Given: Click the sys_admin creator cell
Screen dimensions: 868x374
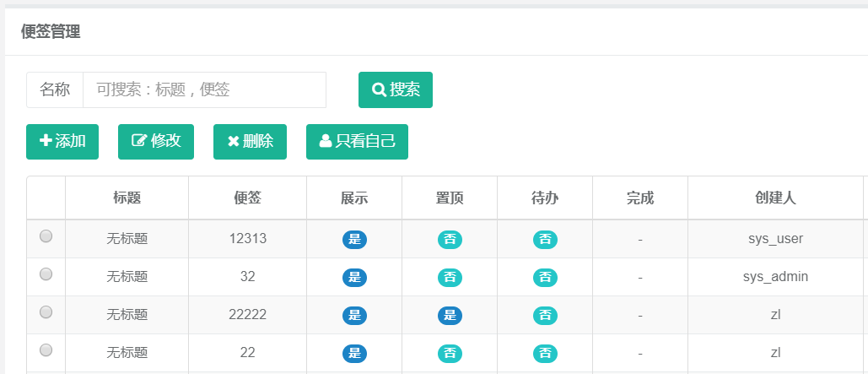Looking at the screenshot, I should (775, 276).
